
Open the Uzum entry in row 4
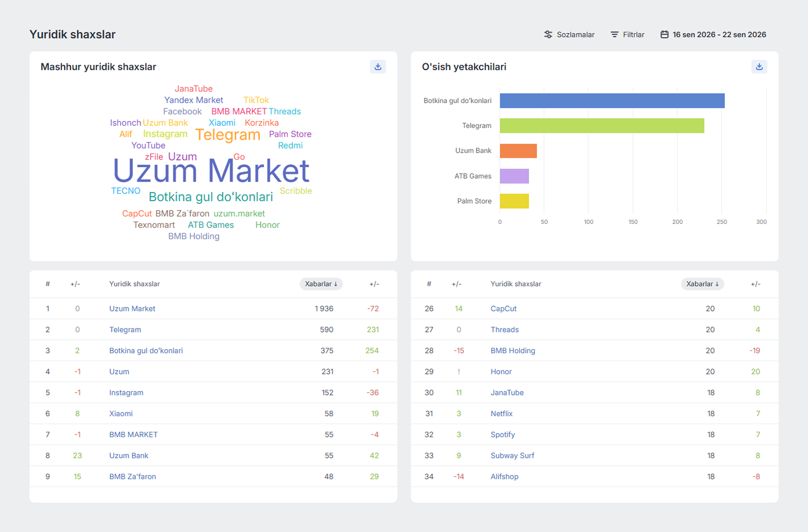[119, 371]
